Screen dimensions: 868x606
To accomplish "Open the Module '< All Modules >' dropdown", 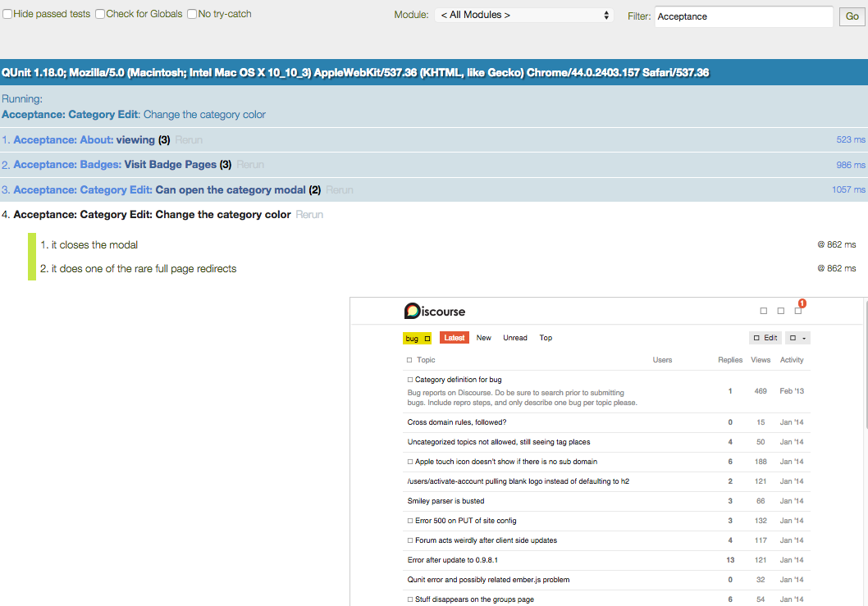I will point(525,15).
